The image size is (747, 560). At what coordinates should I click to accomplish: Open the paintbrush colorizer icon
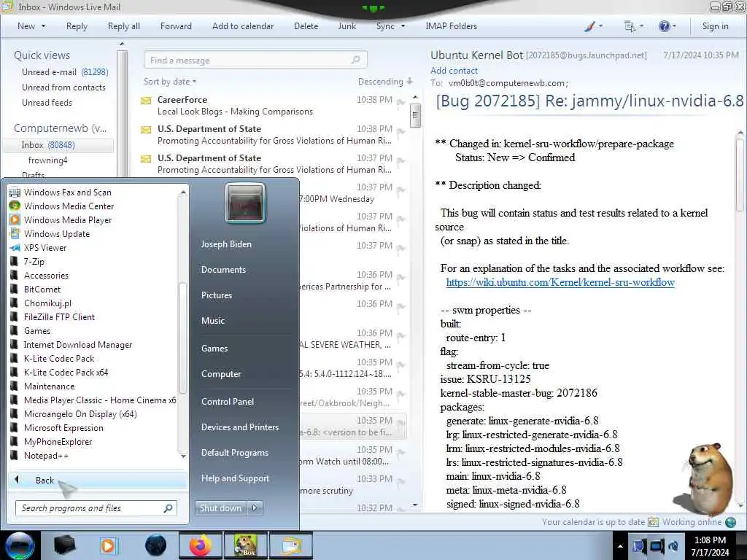pyautogui.click(x=589, y=26)
